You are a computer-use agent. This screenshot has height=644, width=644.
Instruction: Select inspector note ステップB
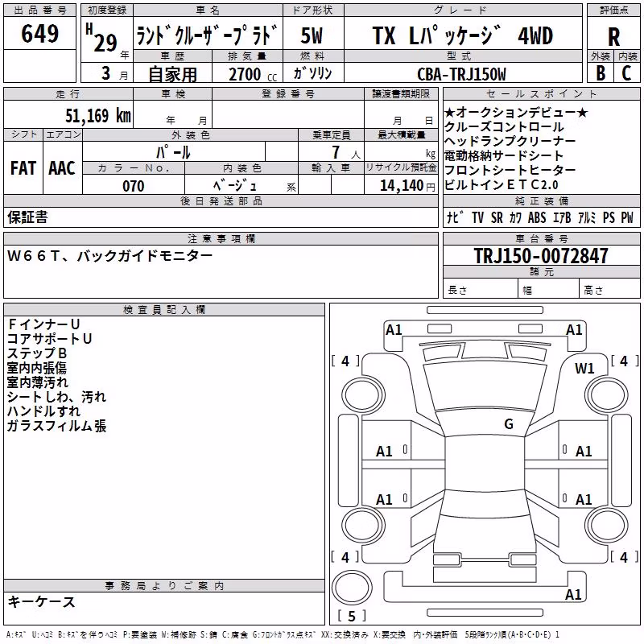(x=36, y=353)
